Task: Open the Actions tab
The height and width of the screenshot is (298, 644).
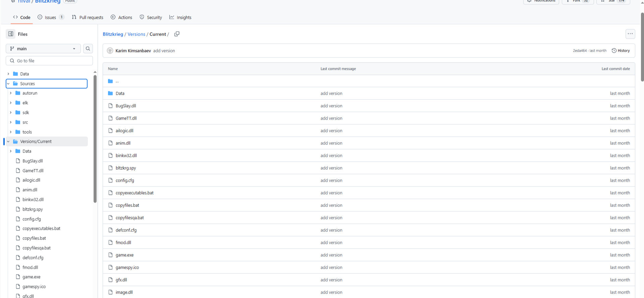Action: (x=121, y=17)
